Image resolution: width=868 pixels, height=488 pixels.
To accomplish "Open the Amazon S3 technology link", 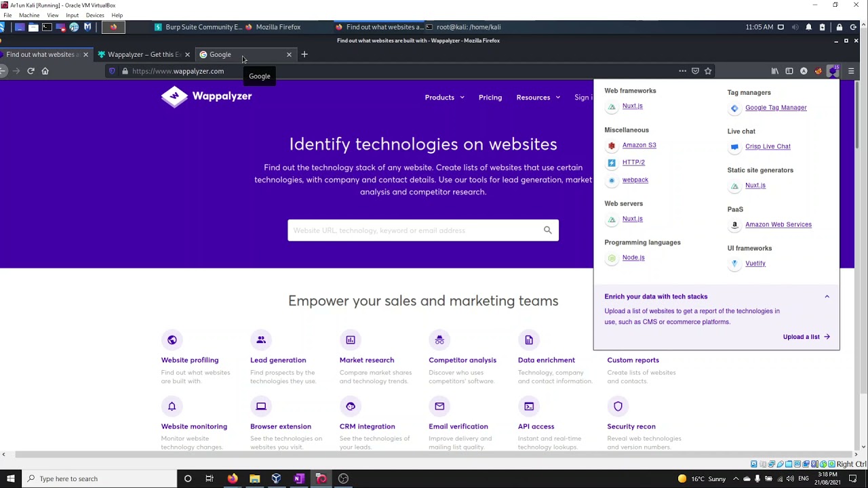I will (x=639, y=145).
